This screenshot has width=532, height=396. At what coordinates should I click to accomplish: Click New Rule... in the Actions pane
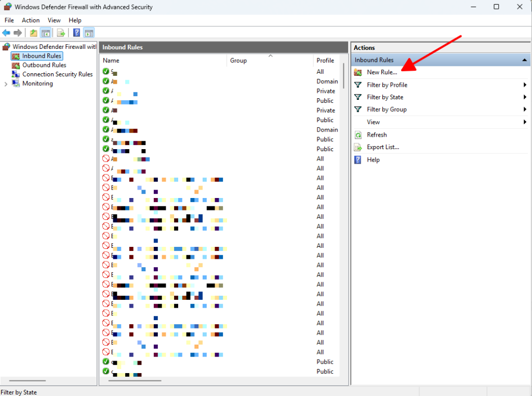point(382,72)
